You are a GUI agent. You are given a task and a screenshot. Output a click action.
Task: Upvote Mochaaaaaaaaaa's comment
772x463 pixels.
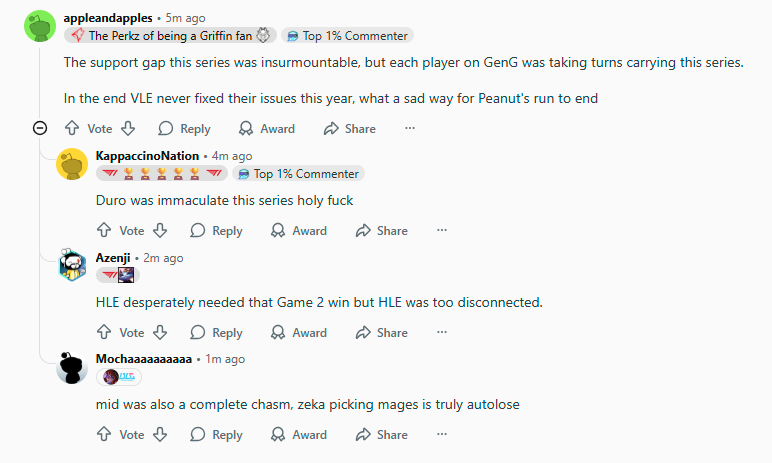tap(104, 434)
